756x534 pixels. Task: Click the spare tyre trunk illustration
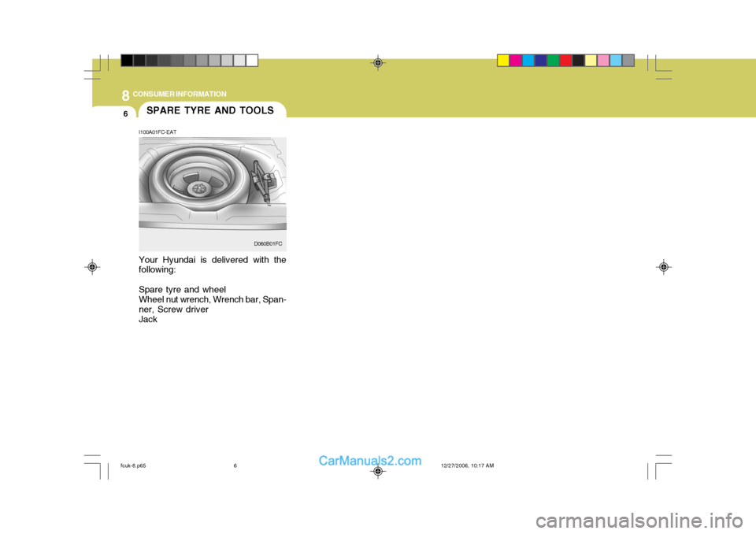point(212,194)
